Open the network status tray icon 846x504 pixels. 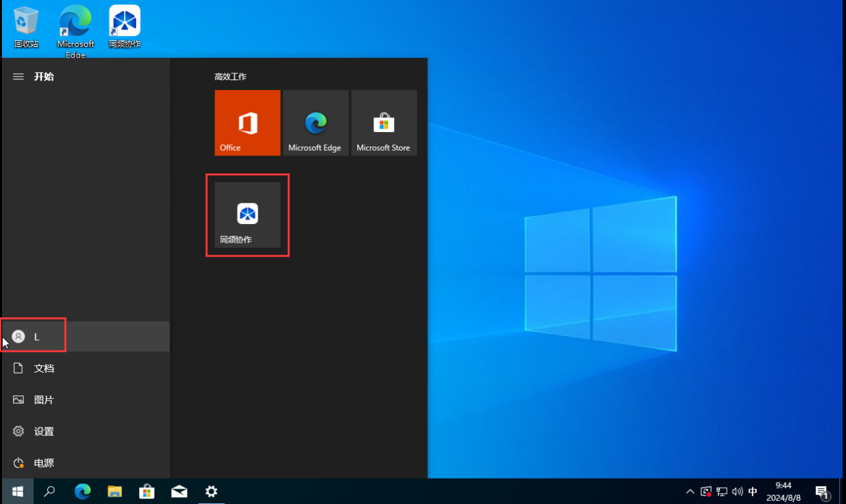pyautogui.click(x=722, y=491)
